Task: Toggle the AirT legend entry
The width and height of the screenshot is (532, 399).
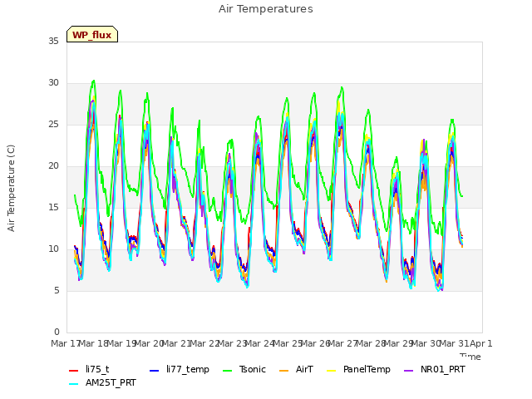Action: pyautogui.click(x=296, y=369)
